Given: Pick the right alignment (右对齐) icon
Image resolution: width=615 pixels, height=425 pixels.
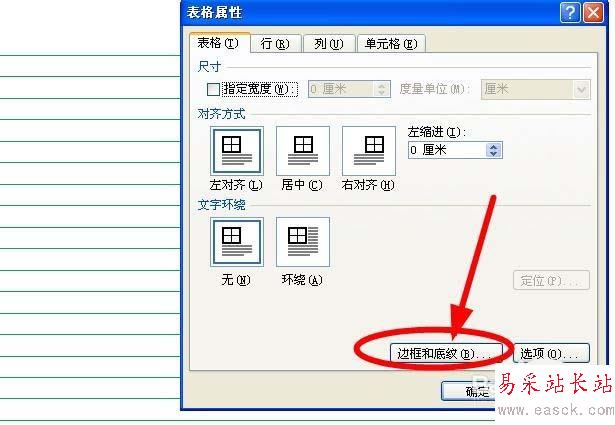Looking at the screenshot, I should [x=369, y=151].
